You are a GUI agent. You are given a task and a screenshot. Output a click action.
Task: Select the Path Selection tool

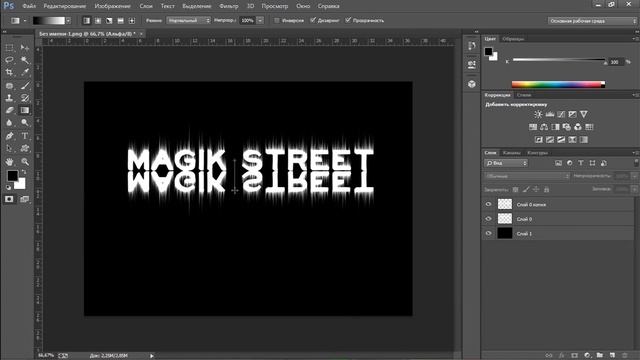[x=9, y=149]
